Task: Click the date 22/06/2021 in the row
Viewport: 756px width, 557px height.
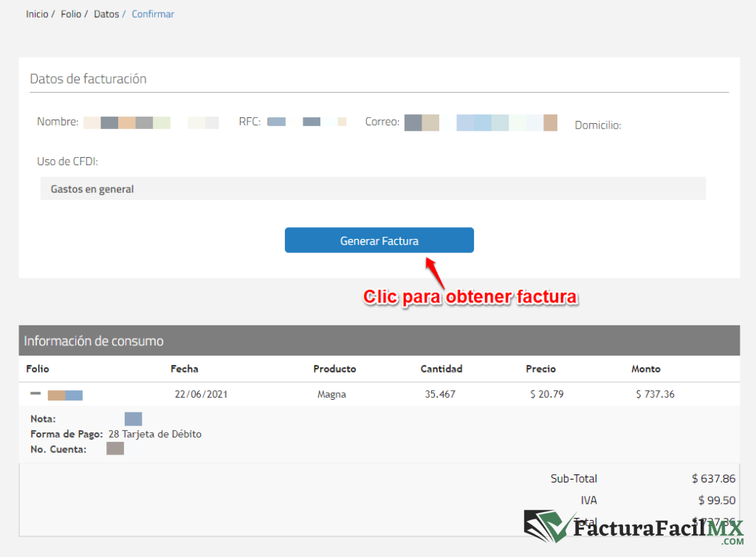Action: (201, 395)
